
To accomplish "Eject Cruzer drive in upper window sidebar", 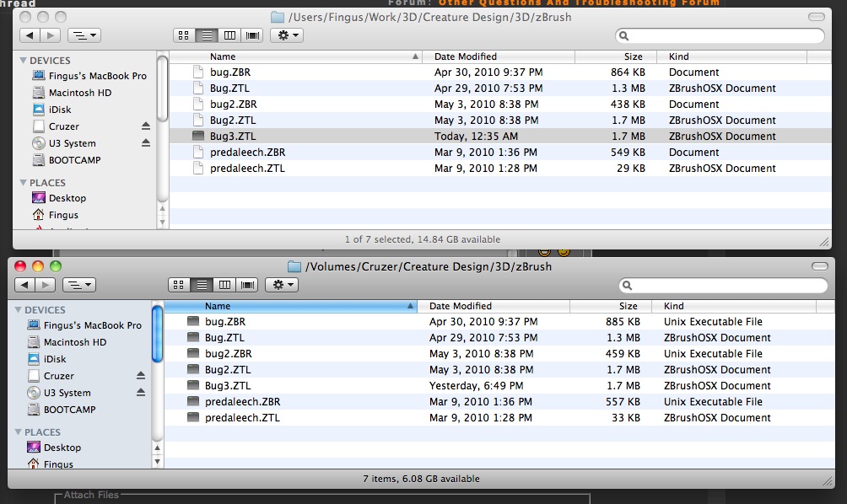I will click(146, 126).
